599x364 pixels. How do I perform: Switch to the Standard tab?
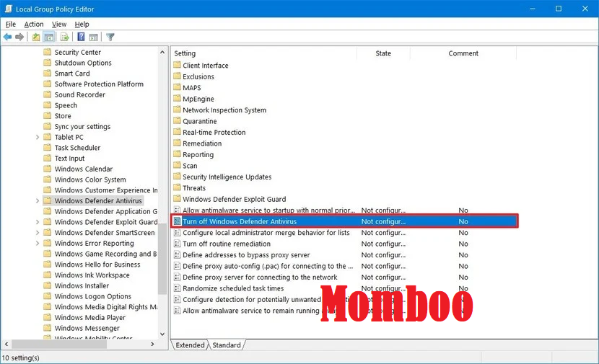click(x=227, y=345)
